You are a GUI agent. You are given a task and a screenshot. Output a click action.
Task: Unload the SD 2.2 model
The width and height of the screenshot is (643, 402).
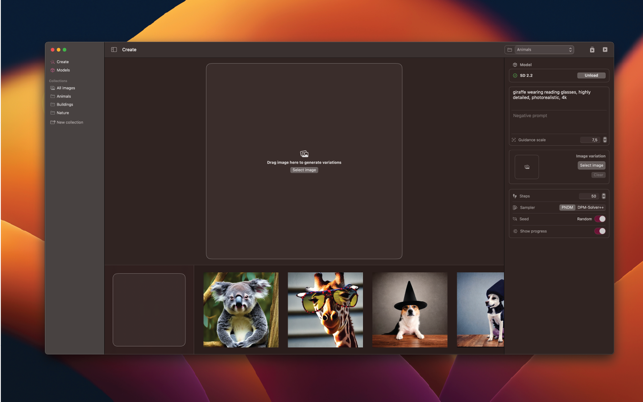(x=591, y=75)
